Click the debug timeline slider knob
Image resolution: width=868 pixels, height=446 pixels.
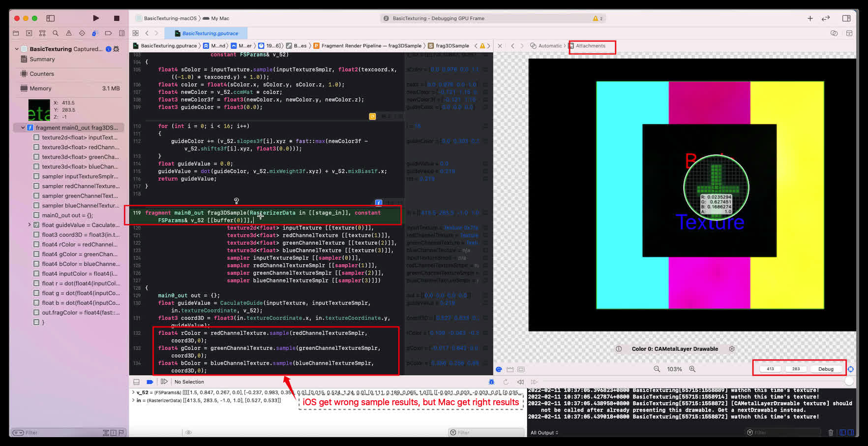(x=849, y=382)
